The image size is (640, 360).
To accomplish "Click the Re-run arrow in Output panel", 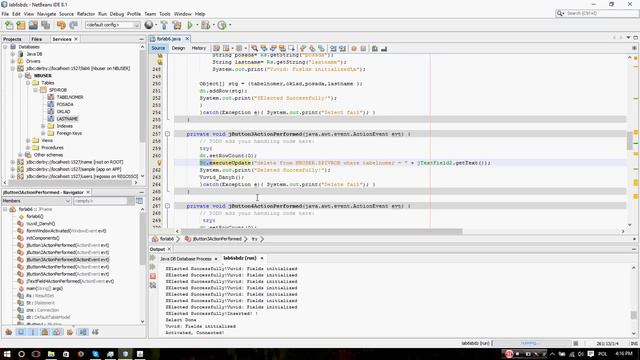I will (153, 258).
